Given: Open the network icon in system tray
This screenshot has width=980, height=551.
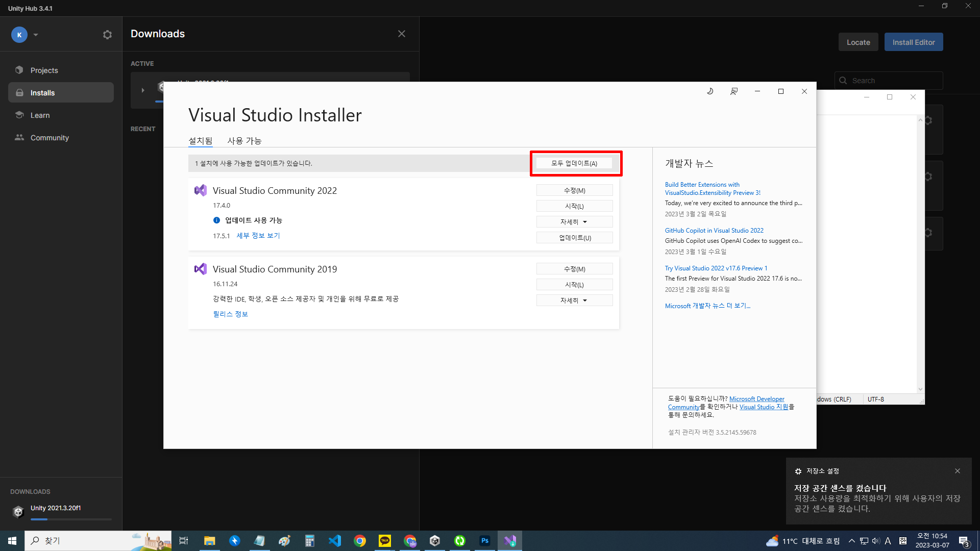Looking at the screenshot, I should pos(864,541).
